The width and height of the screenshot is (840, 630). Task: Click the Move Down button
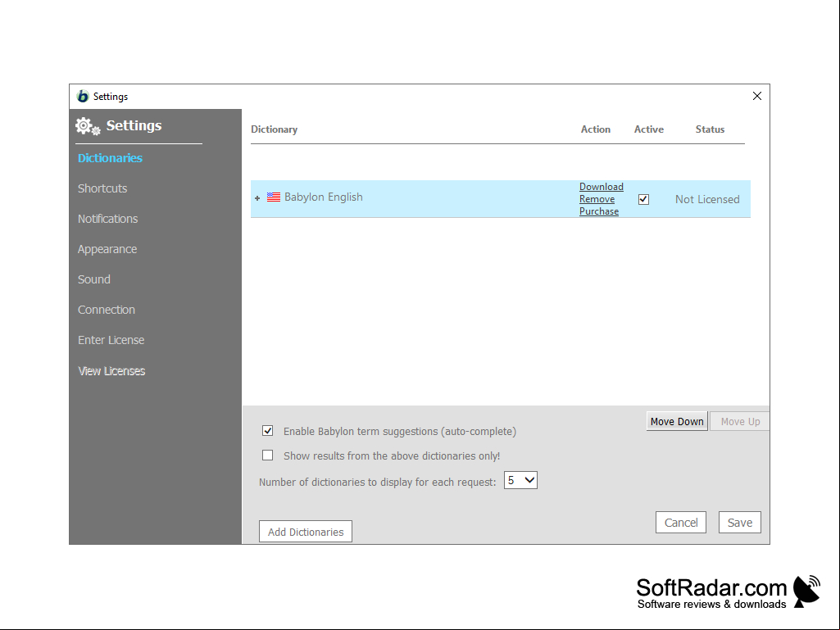(x=677, y=422)
